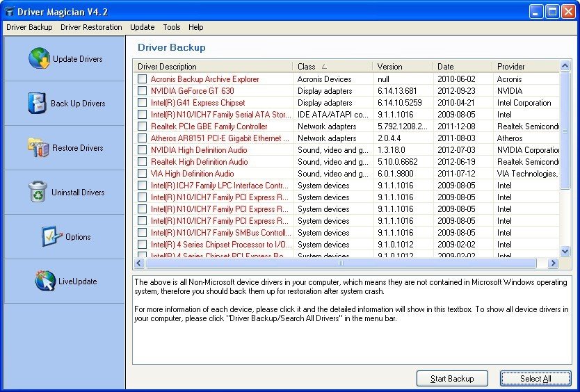Click the horizontal scroll-left arrow

pyautogui.click(x=139, y=263)
